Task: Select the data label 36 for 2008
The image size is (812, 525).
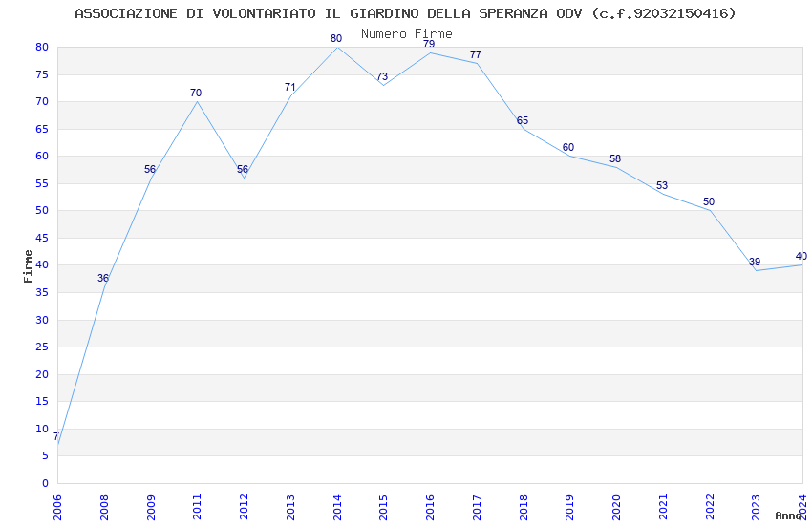Action: [x=103, y=278]
